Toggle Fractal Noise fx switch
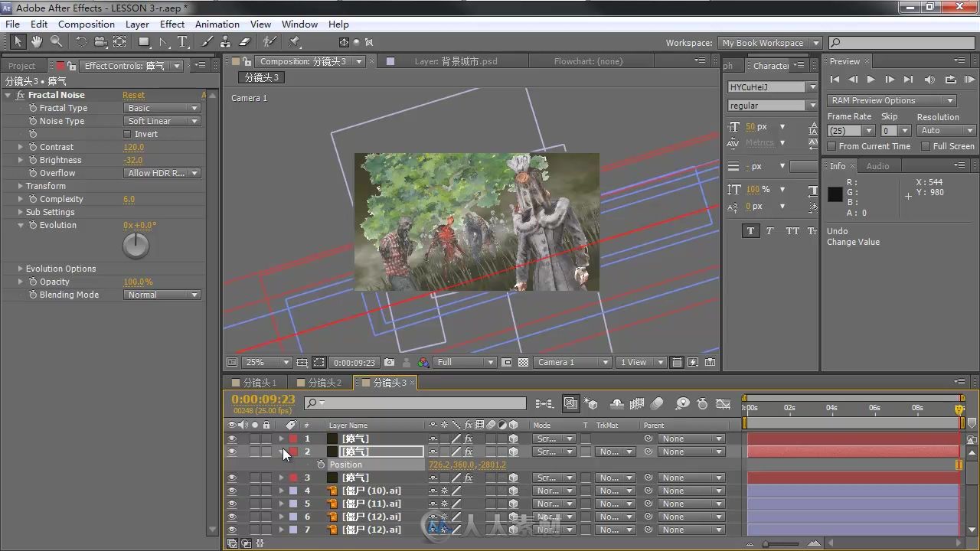Screen dimensions: 980x551 point(20,95)
